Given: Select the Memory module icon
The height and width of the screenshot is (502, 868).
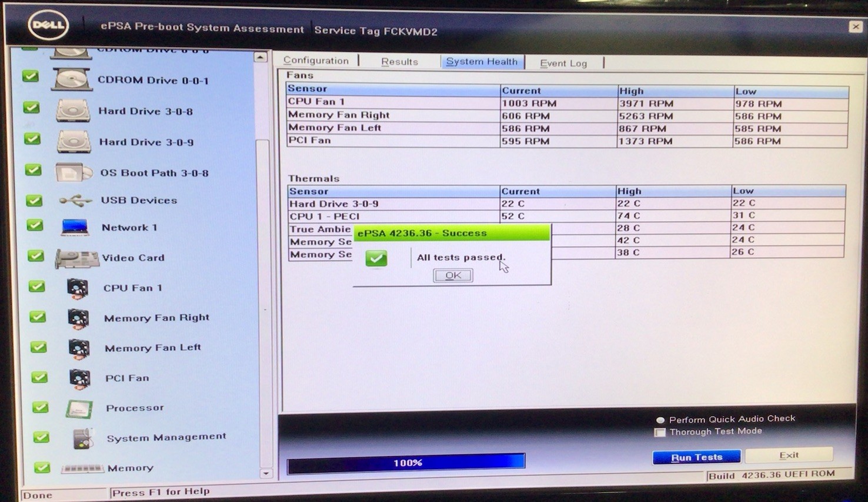Looking at the screenshot, I should pos(82,469).
